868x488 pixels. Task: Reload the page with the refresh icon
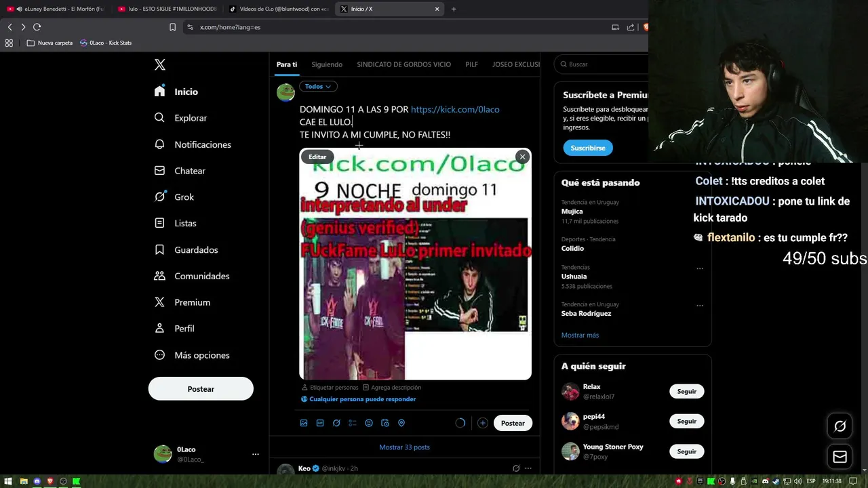pyautogui.click(x=37, y=27)
